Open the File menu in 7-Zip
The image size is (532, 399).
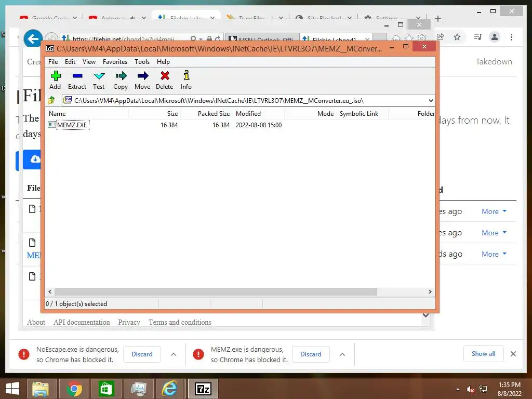coord(53,62)
